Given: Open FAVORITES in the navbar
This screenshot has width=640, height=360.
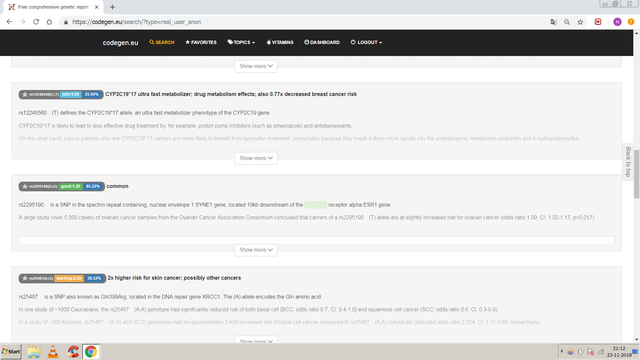Looking at the screenshot, I should pyautogui.click(x=201, y=42).
